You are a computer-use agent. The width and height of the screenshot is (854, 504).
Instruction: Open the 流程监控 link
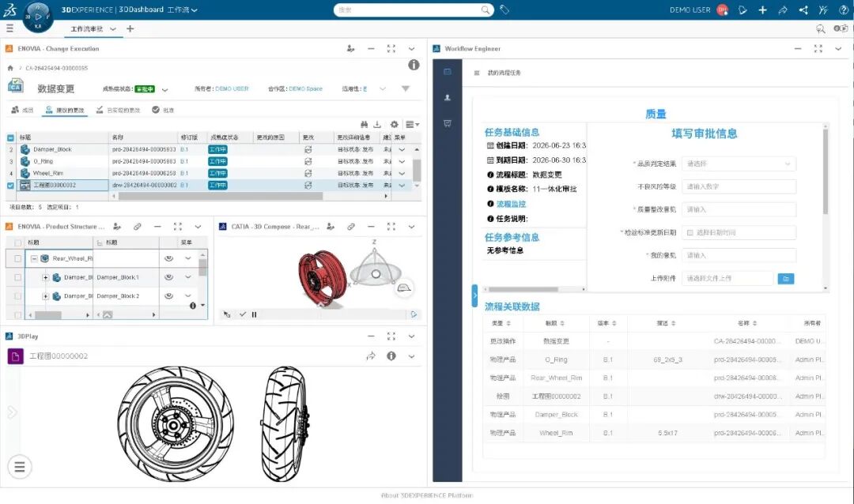click(511, 204)
